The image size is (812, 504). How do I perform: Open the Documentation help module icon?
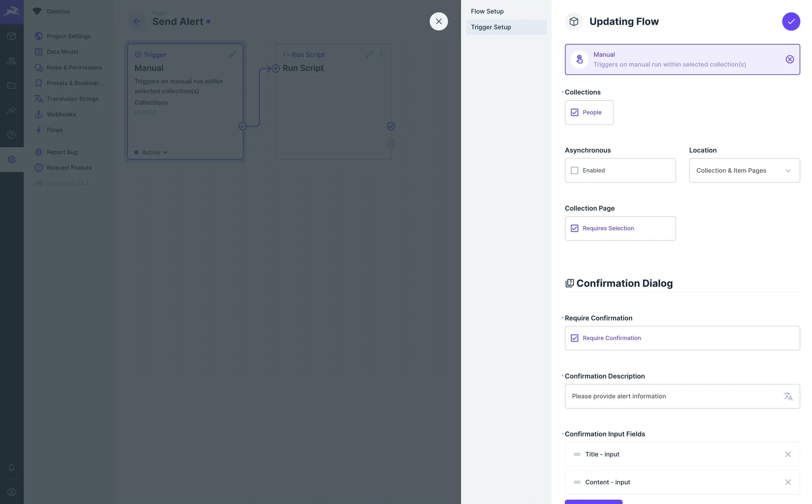[x=12, y=135]
